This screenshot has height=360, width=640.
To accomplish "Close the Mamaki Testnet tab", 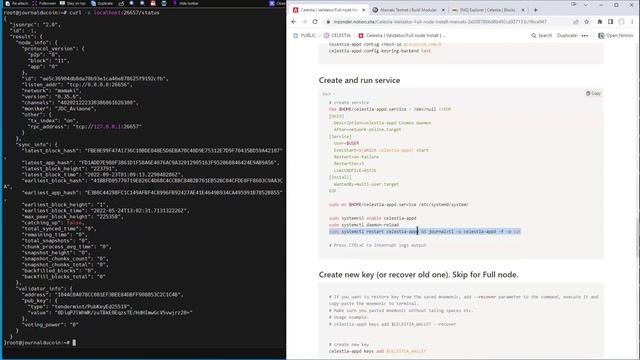I will 443,10.
